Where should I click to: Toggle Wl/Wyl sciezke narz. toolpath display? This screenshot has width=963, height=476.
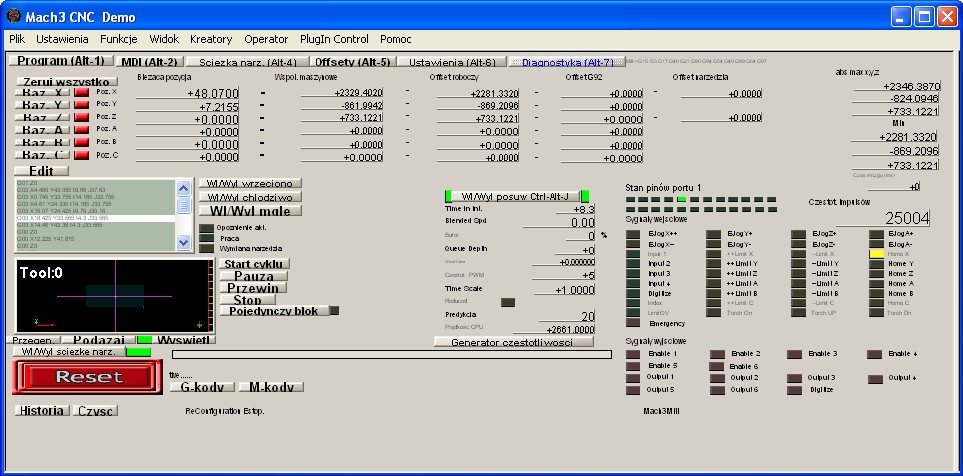(x=68, y=352)
